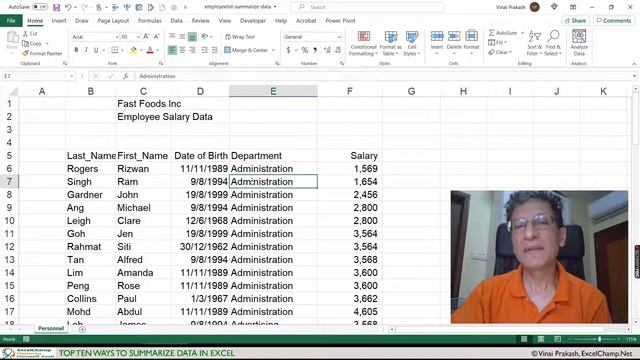Viewport: 640px width, 360px height.
Task: Click the Increase Decimal icon
Action: pyautogui.click(x=327, y=50)
